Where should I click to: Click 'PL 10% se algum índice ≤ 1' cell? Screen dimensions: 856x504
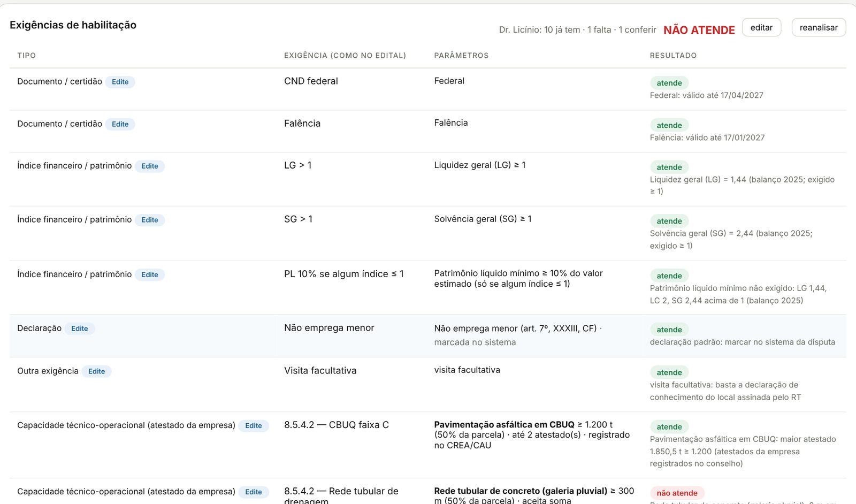pos(344,274)
